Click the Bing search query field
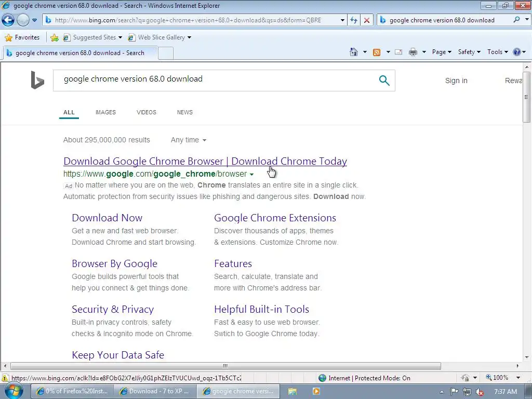This screenshot has width=532, height=399. (217, 80)
